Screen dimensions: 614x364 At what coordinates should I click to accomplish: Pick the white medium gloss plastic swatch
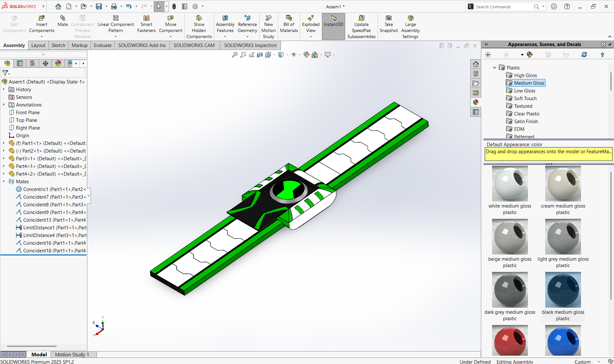tap(510, 184)
